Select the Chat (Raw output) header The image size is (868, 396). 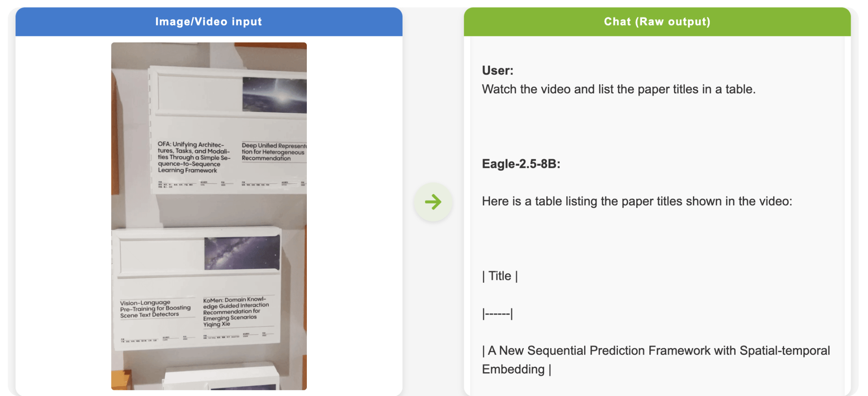pos(657,22)
